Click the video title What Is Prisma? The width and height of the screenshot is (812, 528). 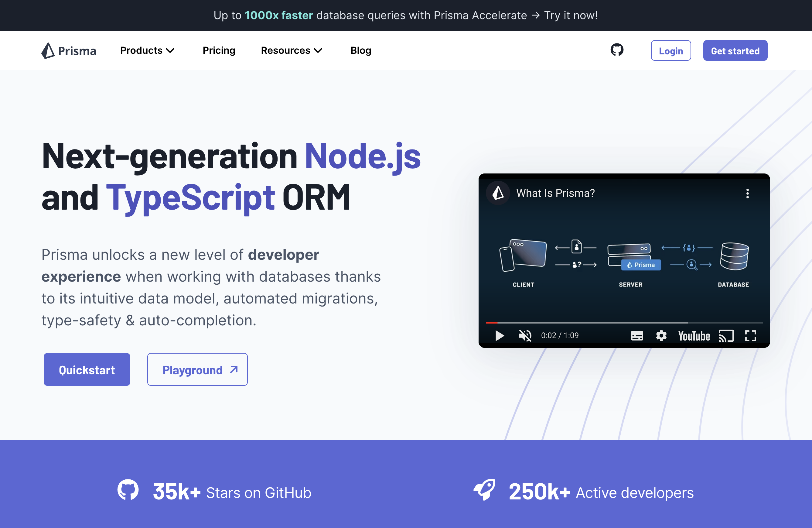(x=555, y=193)
